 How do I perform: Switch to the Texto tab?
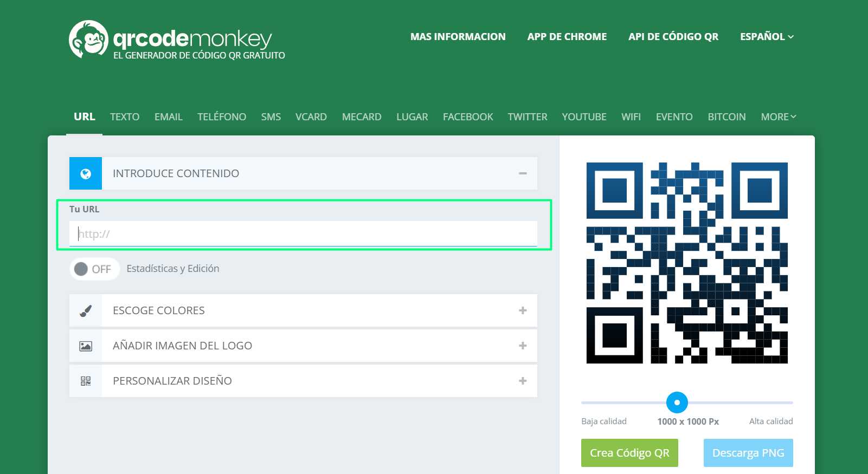pyautogui.click(x=125, y=116)
